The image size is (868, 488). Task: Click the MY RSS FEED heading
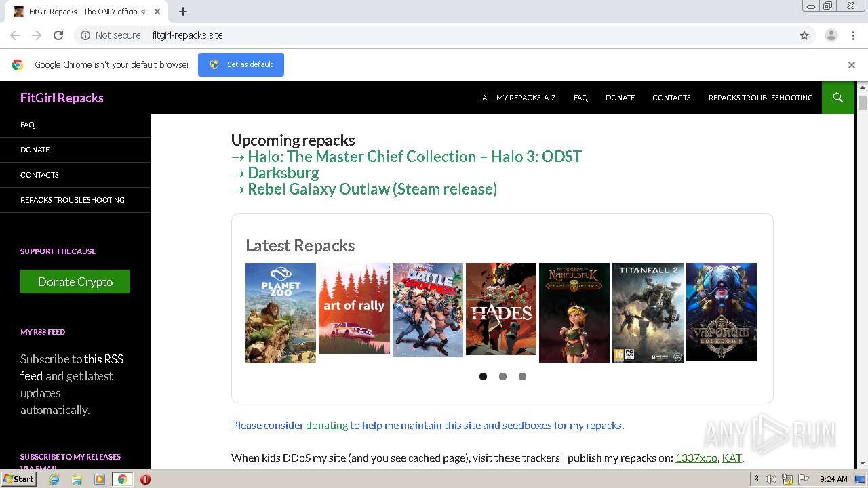[x=43, y=332]
